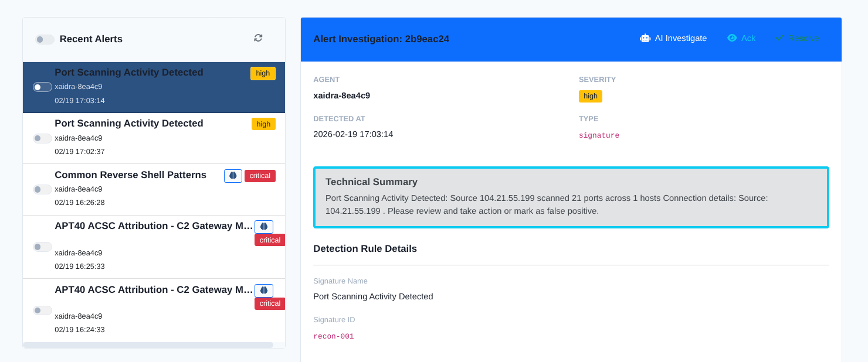The height and width of the screenshot is (362, 868).
Task: Toggle switch on Port Scanning alert at 17:02:37
Action: 42,138
